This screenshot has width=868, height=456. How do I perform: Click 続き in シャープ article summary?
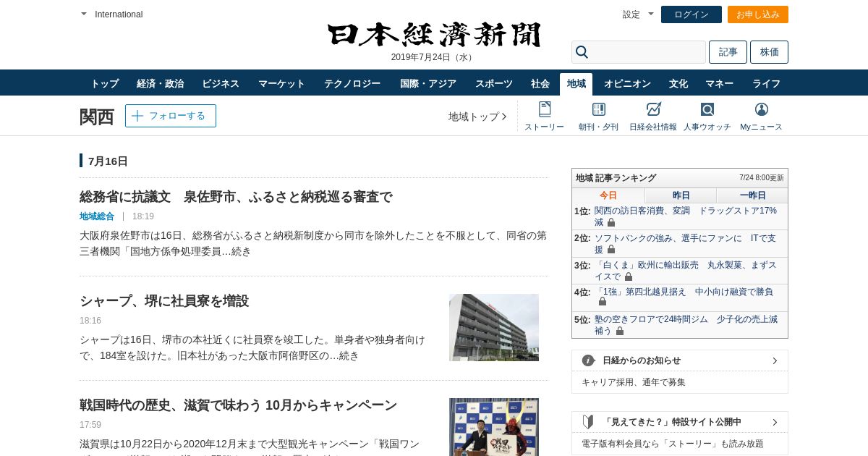(x=349, y=355)
